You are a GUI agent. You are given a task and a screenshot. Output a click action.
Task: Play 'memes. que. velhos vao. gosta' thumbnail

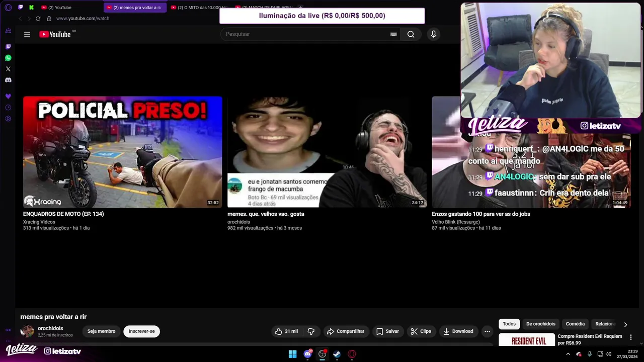[327, 152]
